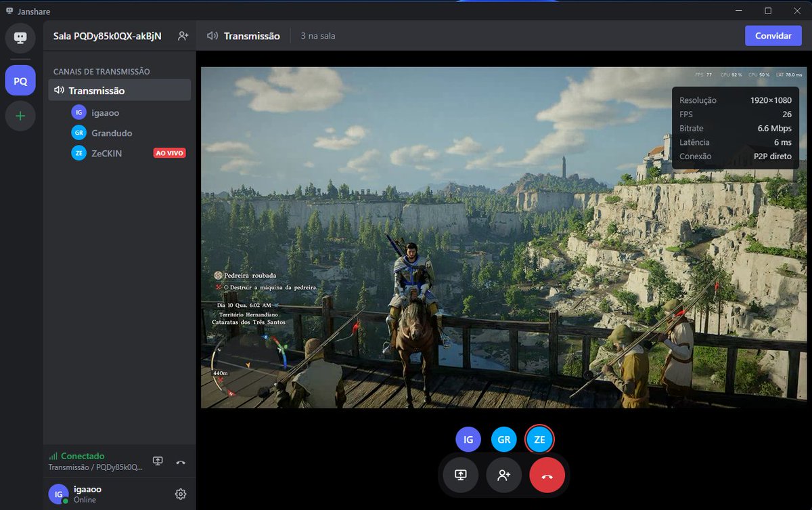This screenshot has height=510, width=812.
Task: Click the red AO VIVO badge
Action: coord(170,153)
